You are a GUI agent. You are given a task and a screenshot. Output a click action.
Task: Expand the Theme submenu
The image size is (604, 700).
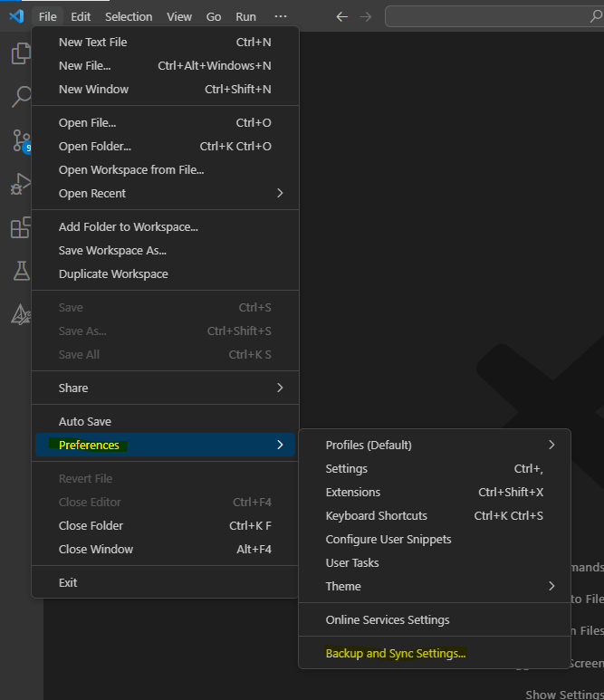(435, 587)
